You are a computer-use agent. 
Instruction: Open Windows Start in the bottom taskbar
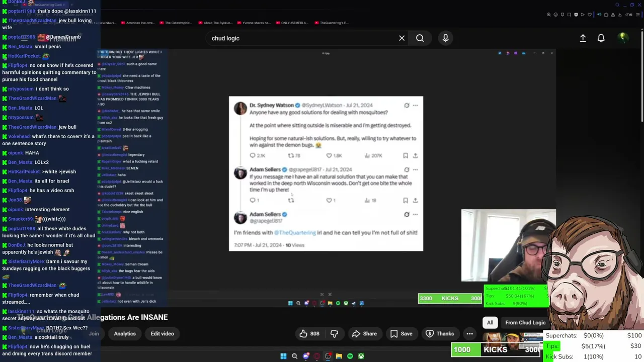coord(283,356)
